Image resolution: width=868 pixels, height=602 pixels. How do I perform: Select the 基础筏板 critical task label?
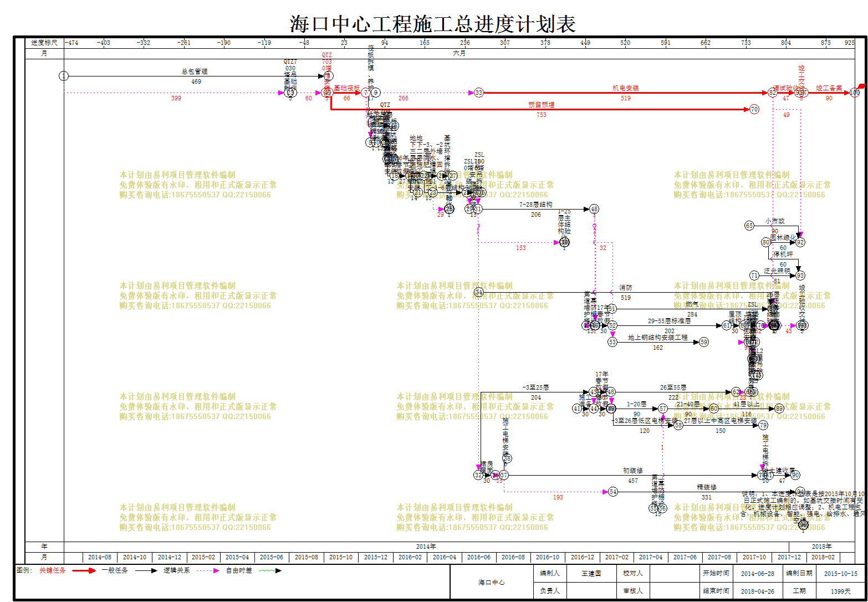(x=346, y=88)
